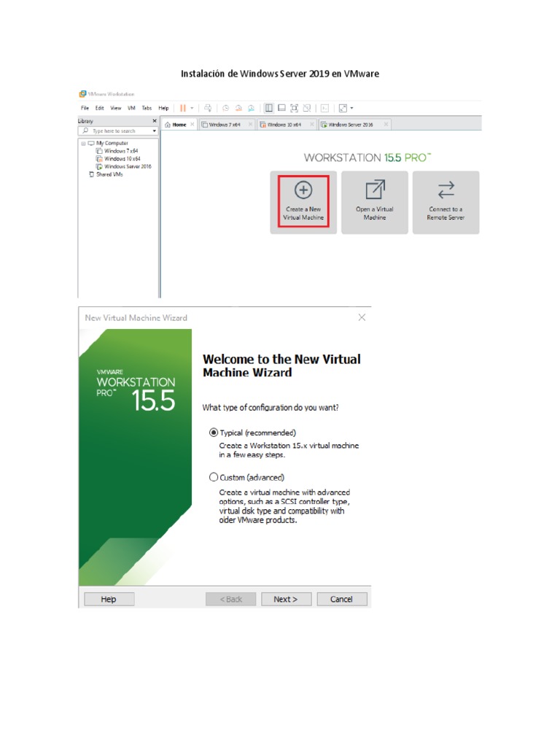The height and width of the screenshot is (747, 560).
Task: Select the Typical (recommended) radio button
Action: pos(214,433)
